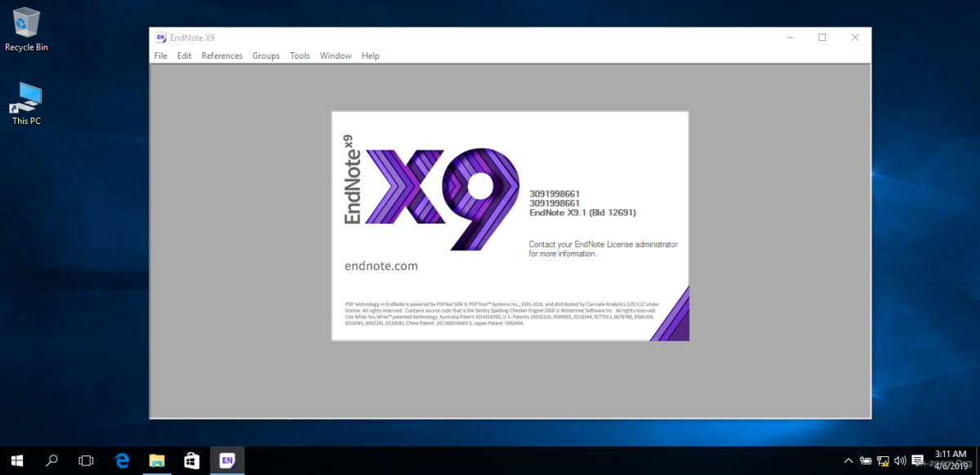Open the Window menu
980x475 pixels.
tap(336, 55)
